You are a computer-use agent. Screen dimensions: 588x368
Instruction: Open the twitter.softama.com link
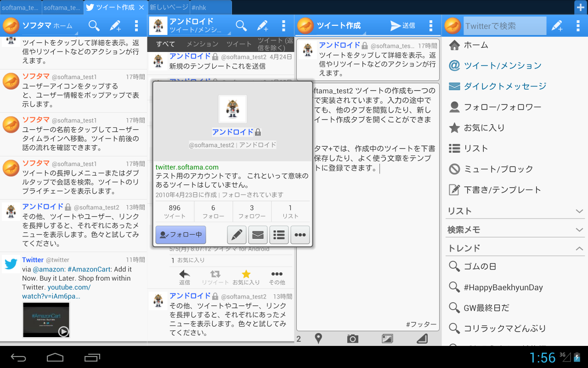187,167
